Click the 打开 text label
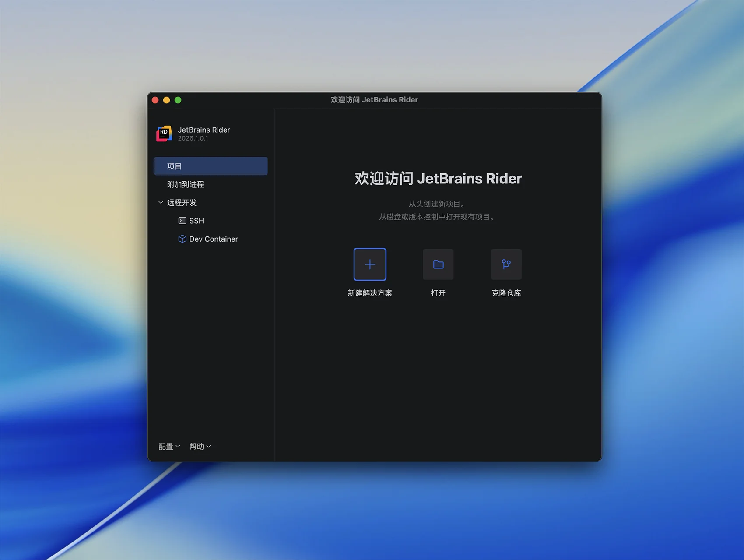 pyautogui.click(x=438, y=293)
